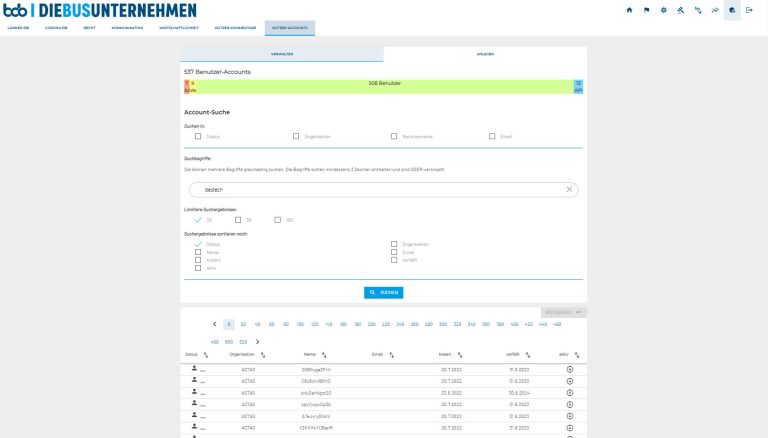Enable the Organisation search-in checkbox
768x438 pixels.
coord(296,135)
